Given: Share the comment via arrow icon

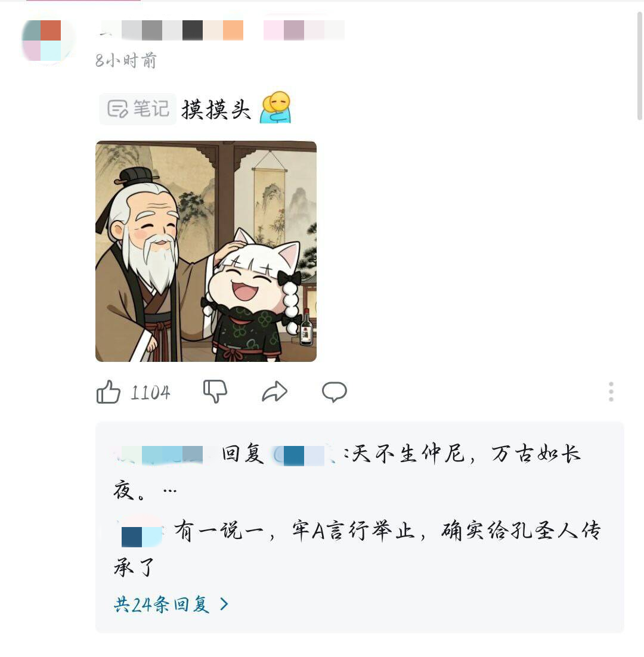Looking at the screenshot, I should pyautogui.click(x=275, y=391).
